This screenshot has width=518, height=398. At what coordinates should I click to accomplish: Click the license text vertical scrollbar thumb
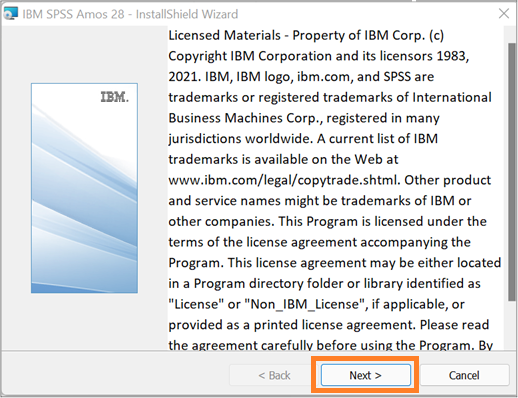(512, 172)
